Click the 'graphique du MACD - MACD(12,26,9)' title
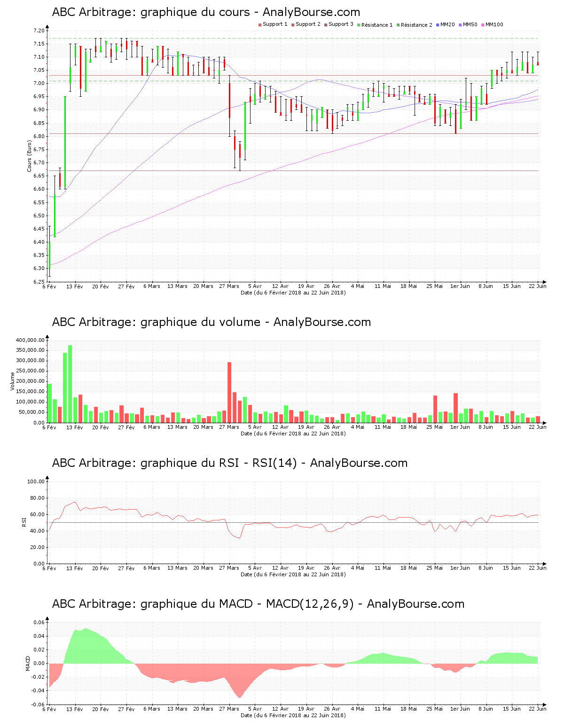Viewport: 564px width, 728px height. (x=258, y=604)
